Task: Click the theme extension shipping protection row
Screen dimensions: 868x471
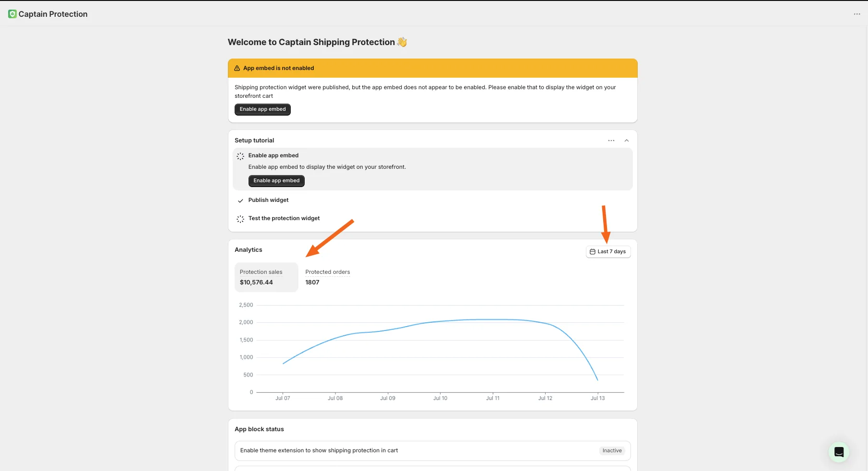Action: point(432,451)
